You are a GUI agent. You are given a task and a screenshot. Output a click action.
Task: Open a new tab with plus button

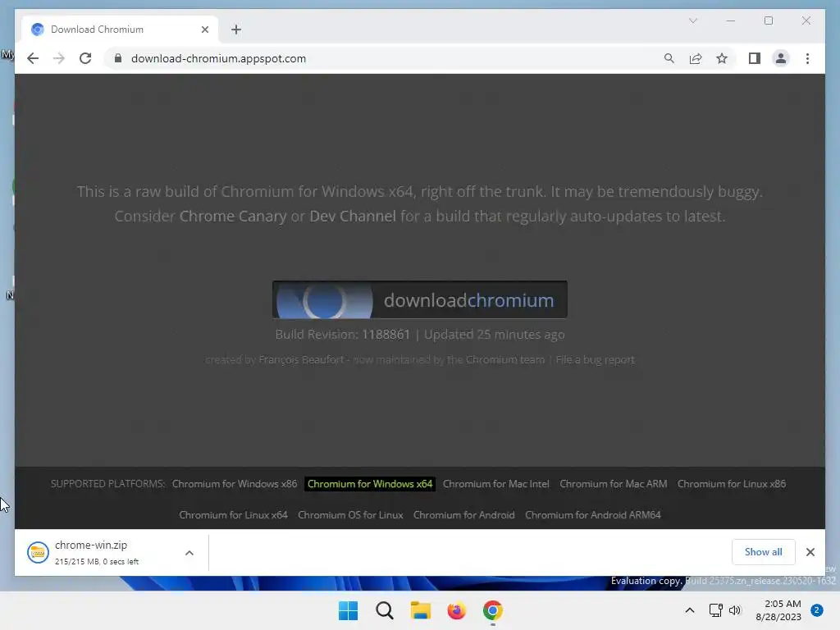pos(236,30)
